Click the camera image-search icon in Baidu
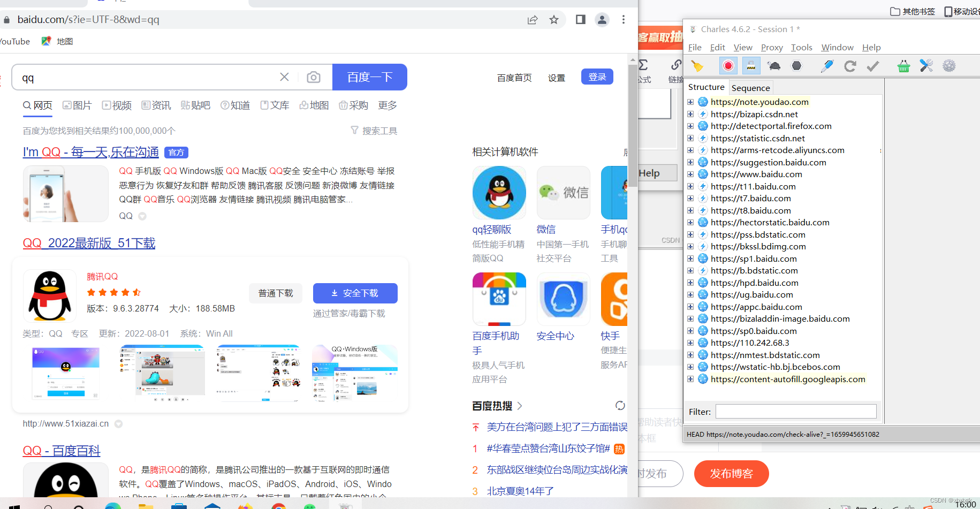The width and height of the screenshot is (980, 509). (x=314, y=77)
